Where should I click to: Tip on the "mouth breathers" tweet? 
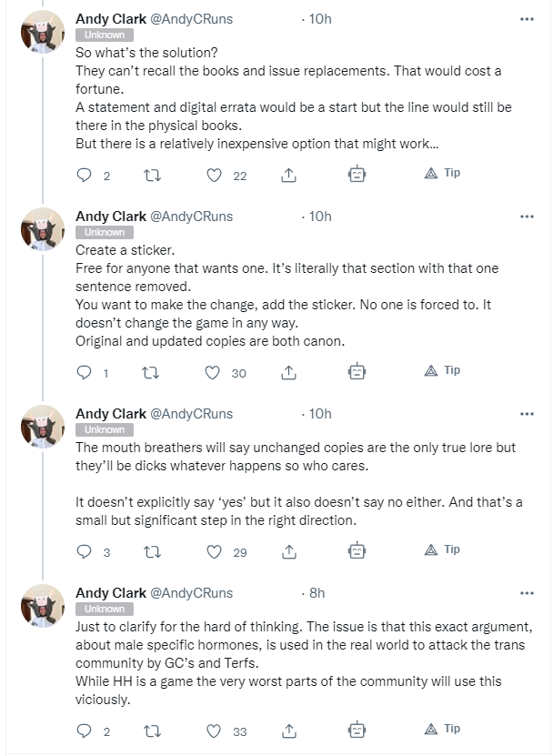click(442, 549)
